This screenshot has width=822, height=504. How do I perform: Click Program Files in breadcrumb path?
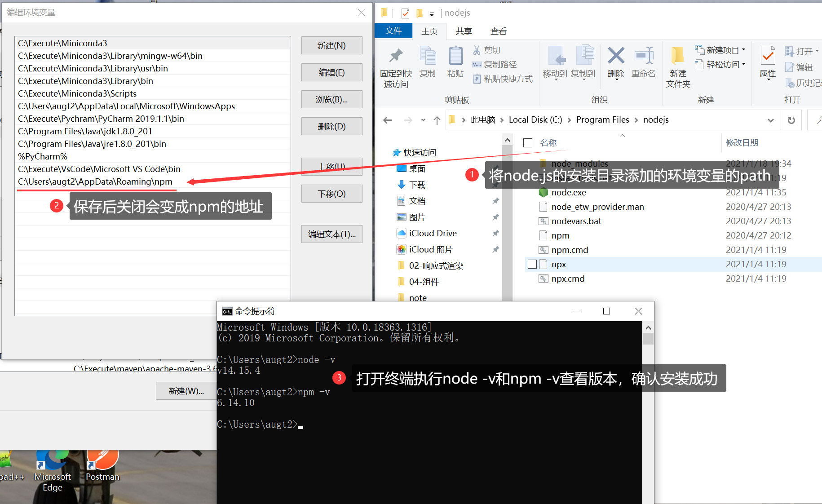[603, 120]
